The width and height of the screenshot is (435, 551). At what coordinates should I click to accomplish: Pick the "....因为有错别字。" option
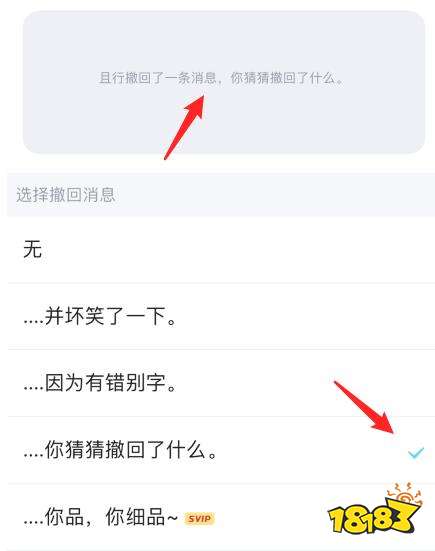click(221, 383)
